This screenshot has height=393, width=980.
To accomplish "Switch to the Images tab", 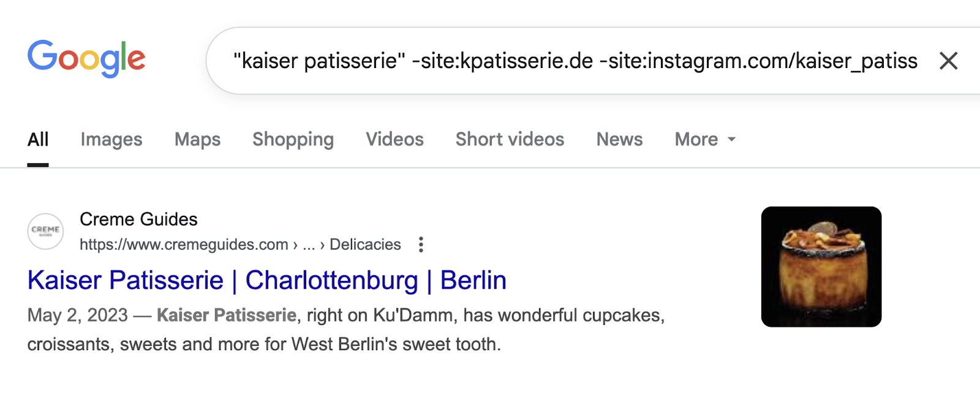I will tap(111, 140).
